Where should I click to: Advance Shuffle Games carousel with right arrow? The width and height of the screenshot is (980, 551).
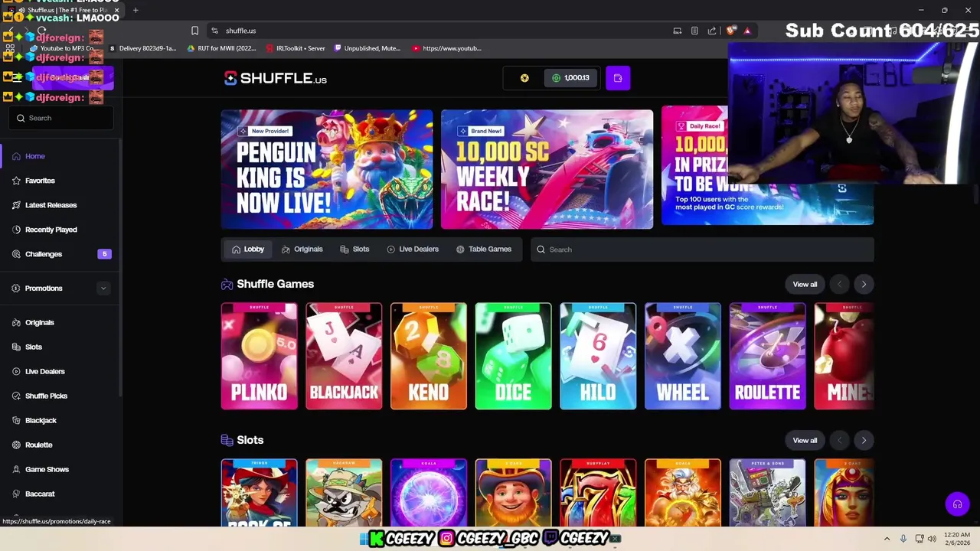pos(864,285)
